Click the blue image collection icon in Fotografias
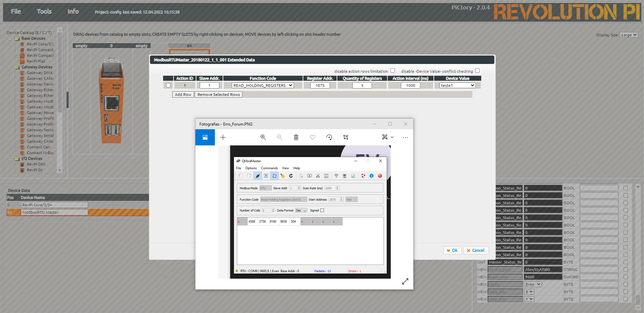The width and height of the screenshot is (644, 313). (205, 137)
